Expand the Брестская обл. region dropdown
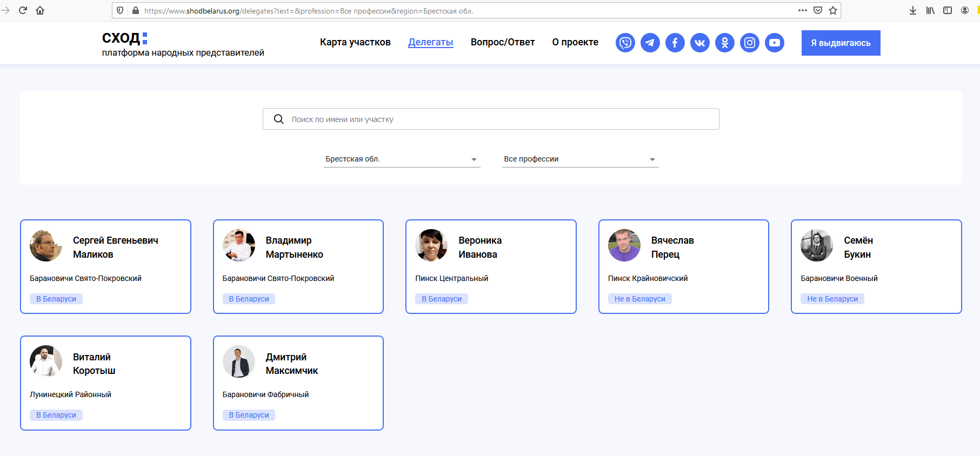The height and width of the screenshot is (456, 980). click(x=402, y=159)
